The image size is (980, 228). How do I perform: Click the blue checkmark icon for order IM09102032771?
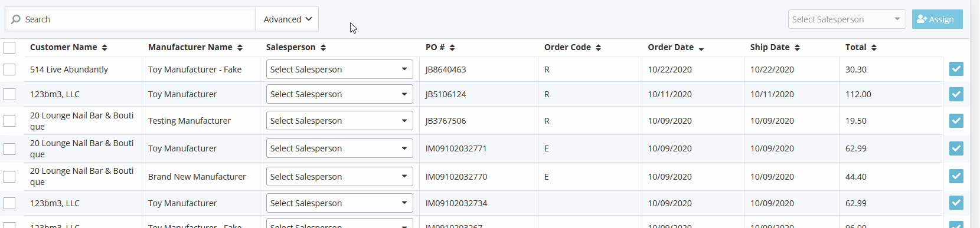(956, 148)
